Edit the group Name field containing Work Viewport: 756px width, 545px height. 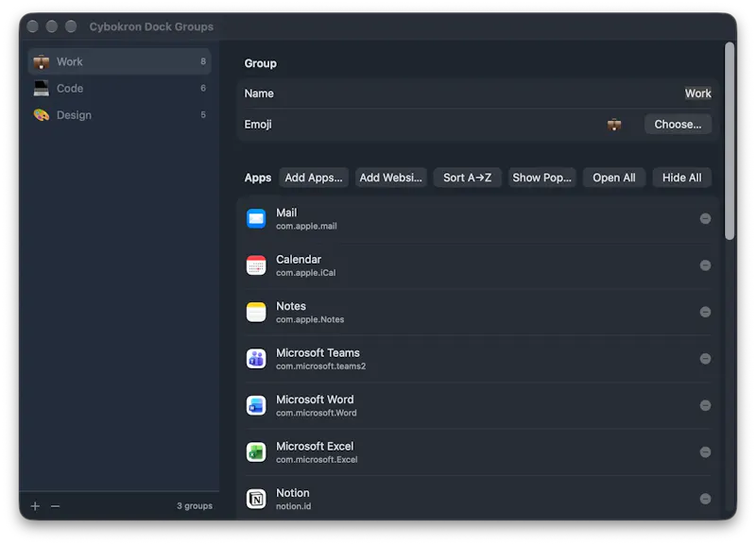[697, 94]
